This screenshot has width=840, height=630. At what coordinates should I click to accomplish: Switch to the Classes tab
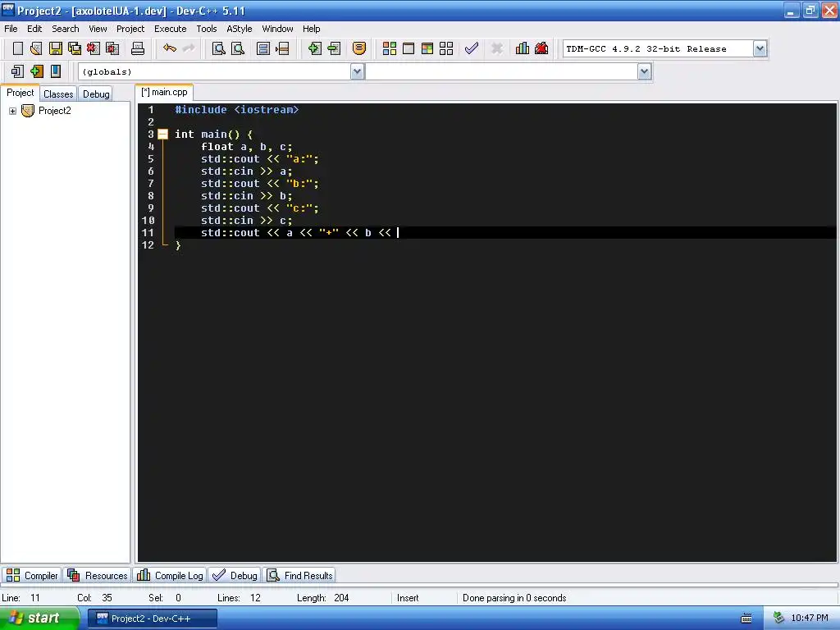coord(58,94)
